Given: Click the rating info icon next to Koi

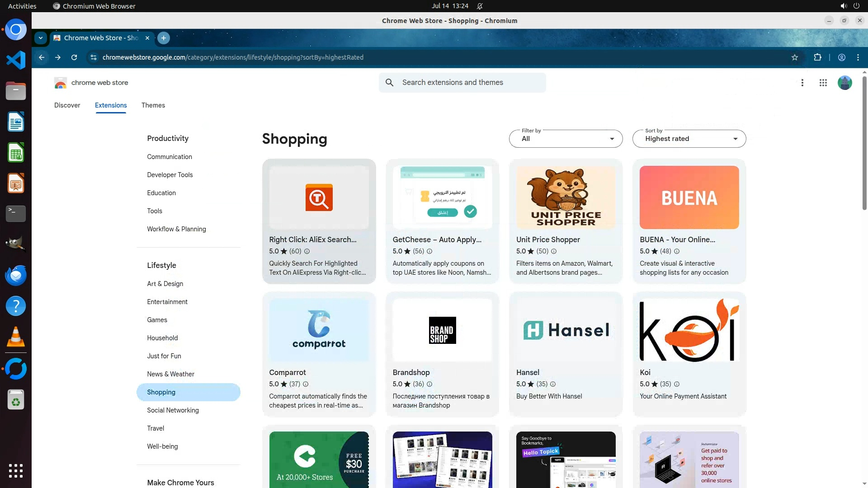Looking at the screenshot, I should 677,384.
